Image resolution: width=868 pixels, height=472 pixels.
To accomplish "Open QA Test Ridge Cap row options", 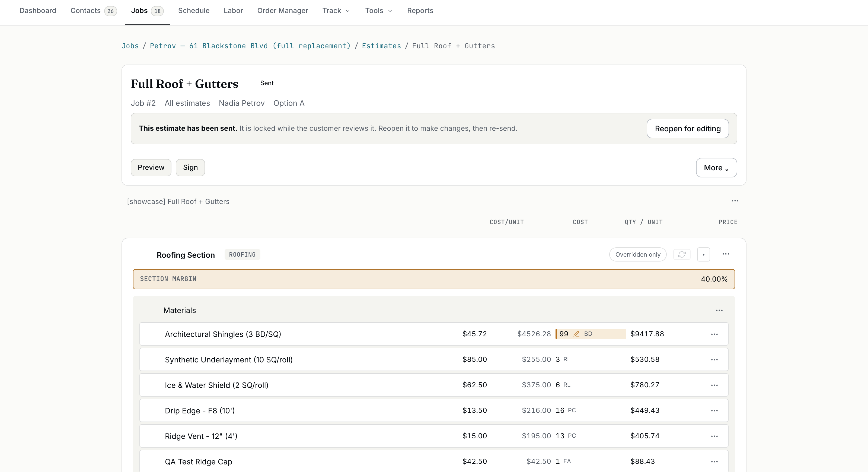I will click(714, 461).
